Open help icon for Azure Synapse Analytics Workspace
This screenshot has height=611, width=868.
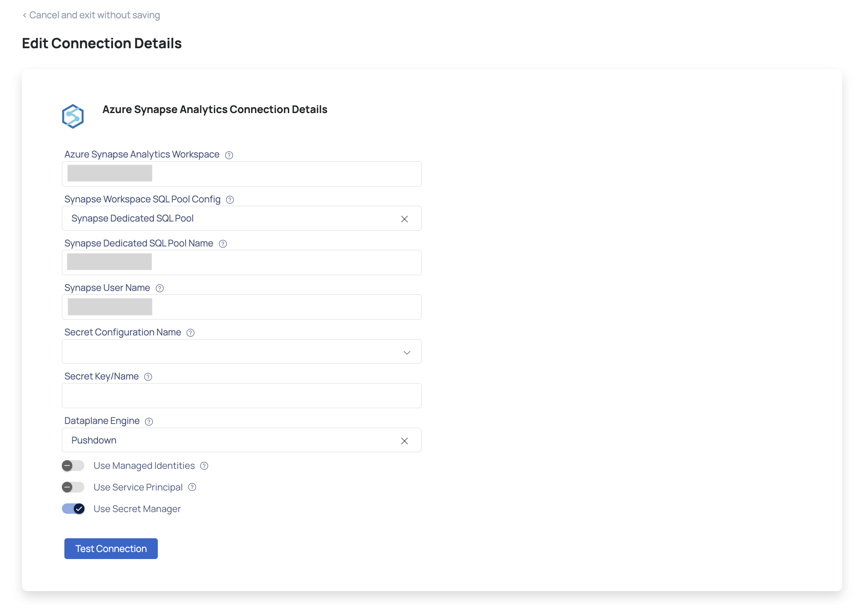[229, 155]
